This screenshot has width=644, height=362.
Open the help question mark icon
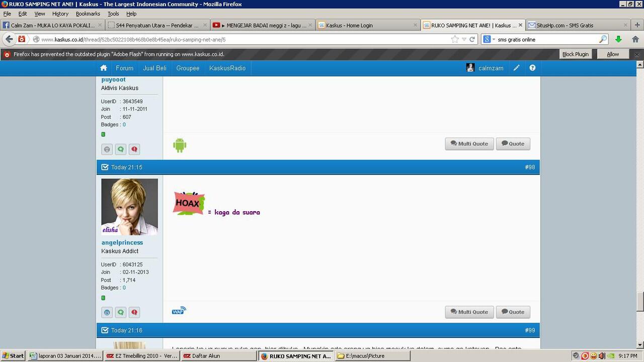[x=532, y=68]
